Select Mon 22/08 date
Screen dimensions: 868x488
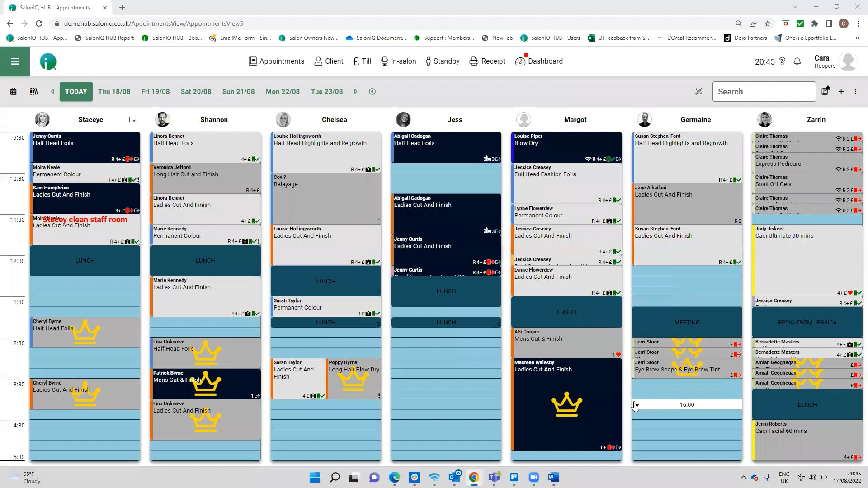(x=283, y=92)
